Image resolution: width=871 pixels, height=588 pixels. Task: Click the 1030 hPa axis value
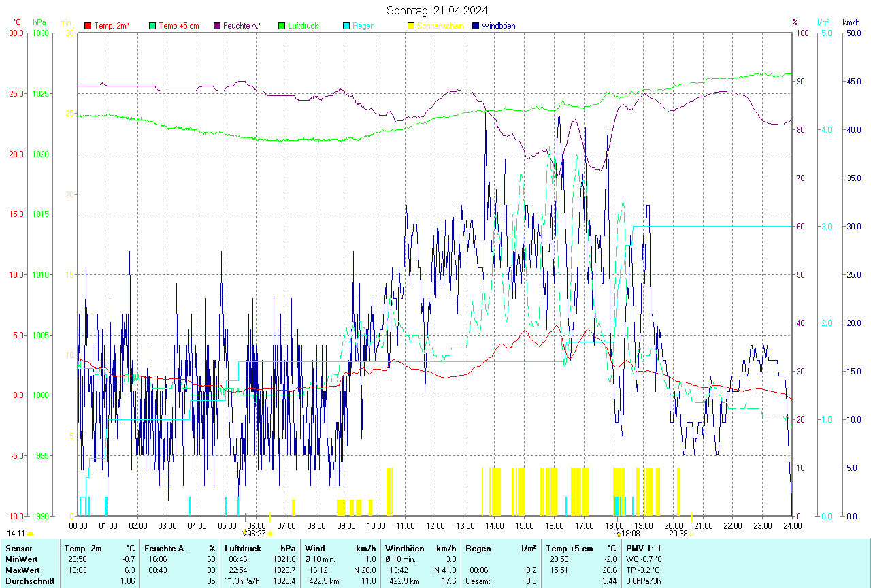(41, 33)
